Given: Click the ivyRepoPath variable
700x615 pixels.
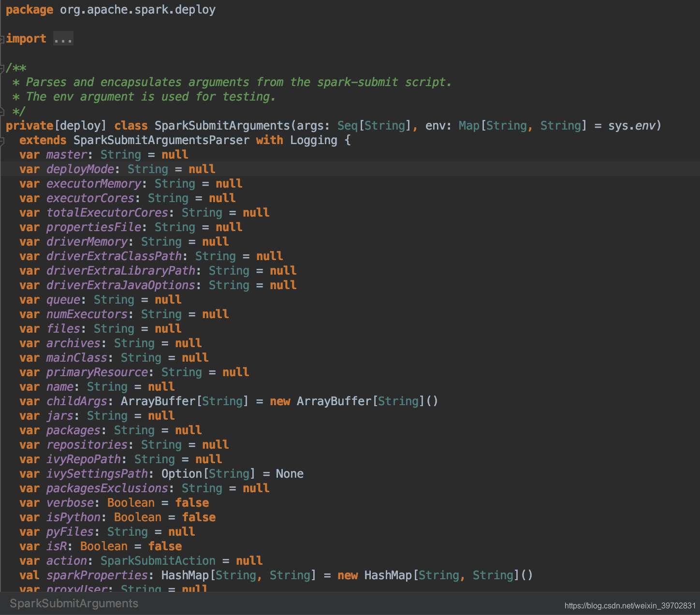Looking at the screenshot, I should tap(84, 459).
